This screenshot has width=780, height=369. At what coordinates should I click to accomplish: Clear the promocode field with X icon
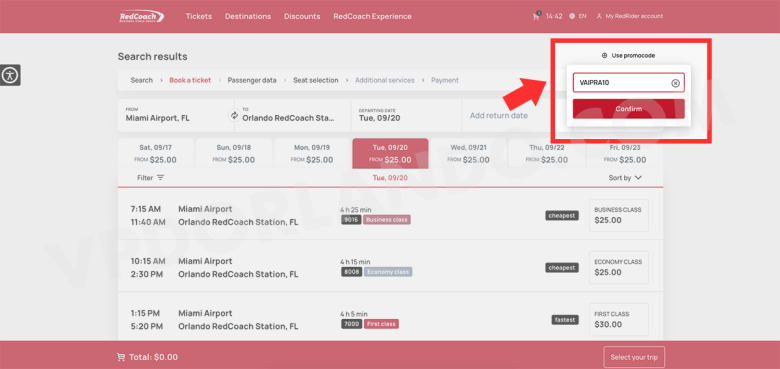(675, 83)
